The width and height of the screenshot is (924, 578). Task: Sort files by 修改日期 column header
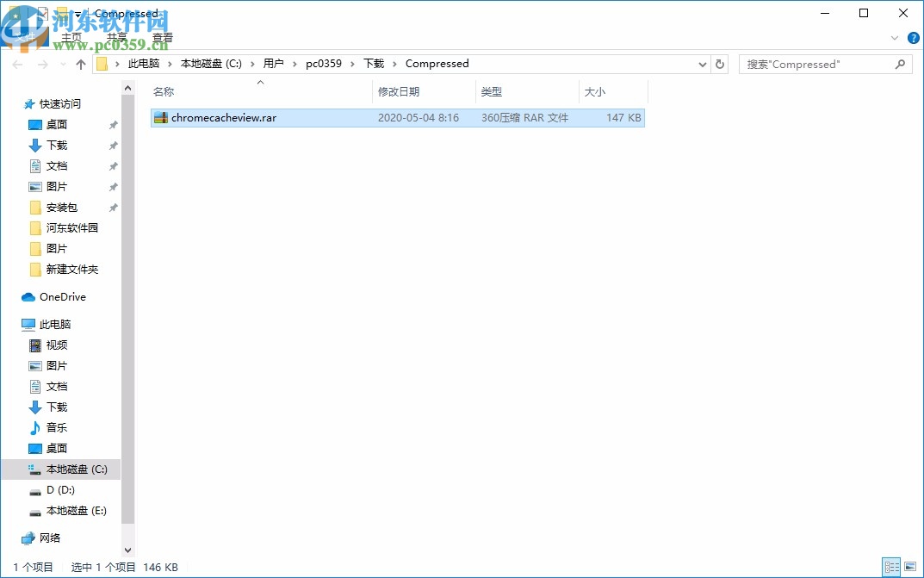(401, 91)
